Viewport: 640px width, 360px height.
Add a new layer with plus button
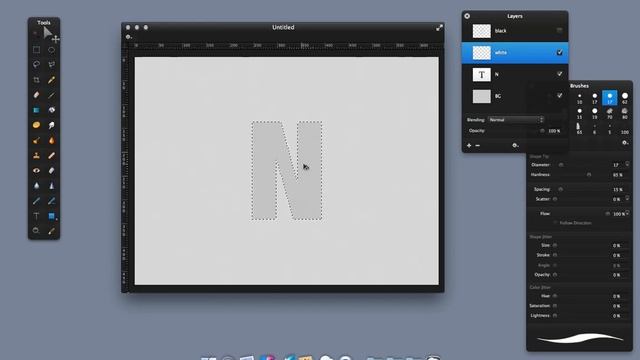[469, 145]
